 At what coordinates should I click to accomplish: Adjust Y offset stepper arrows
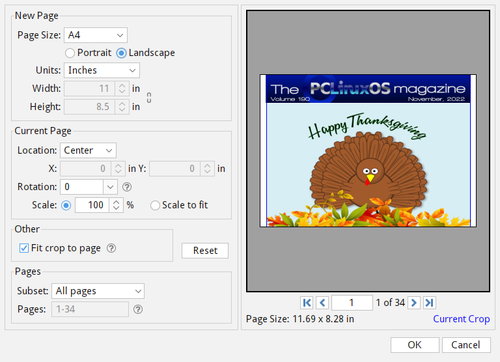pyautogui.click(x=207, y=169)
